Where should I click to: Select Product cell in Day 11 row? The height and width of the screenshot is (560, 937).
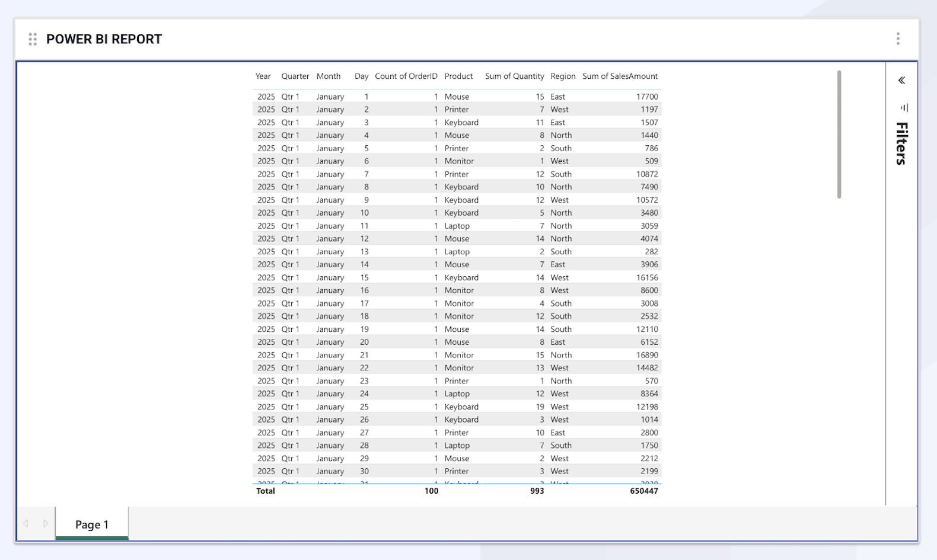(x=457, y=226)
